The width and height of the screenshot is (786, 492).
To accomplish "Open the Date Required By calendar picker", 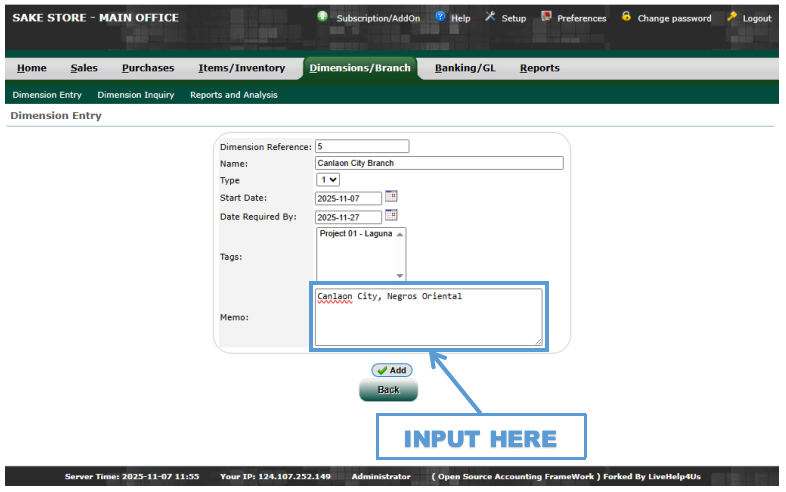I will coord(392,216).
